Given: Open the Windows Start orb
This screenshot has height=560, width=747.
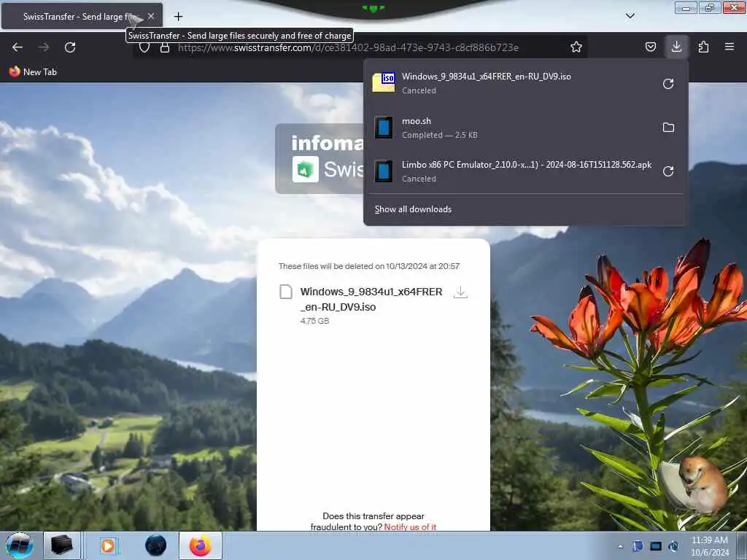Looking at the screenshot, I should [x=20, y=545].
